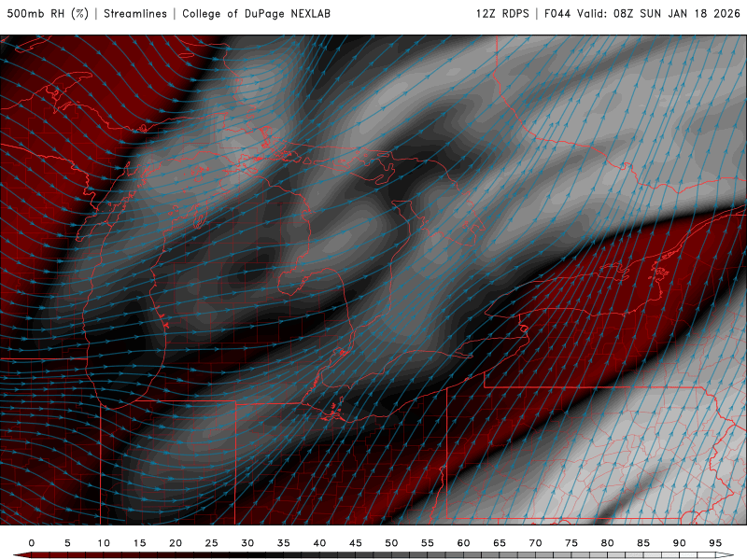
Task: Click the '95' value on color scale
Action: tap(715, 543)
